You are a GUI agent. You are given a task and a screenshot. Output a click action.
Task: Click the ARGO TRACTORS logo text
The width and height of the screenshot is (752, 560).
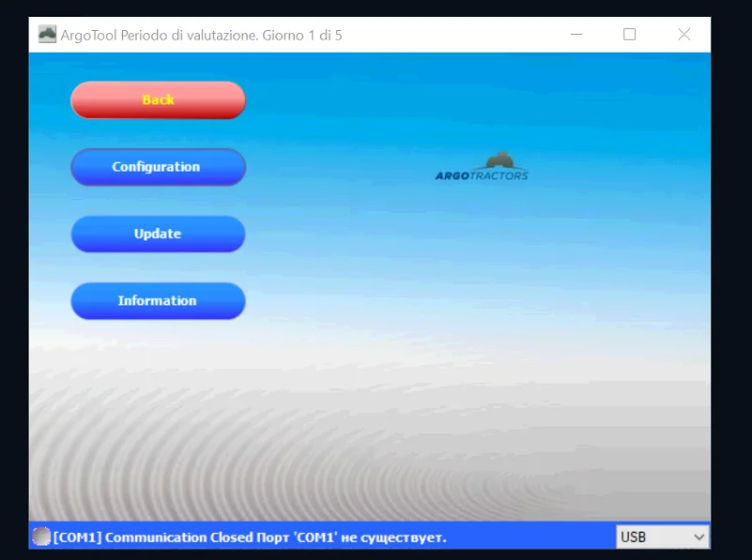(482, 175)
